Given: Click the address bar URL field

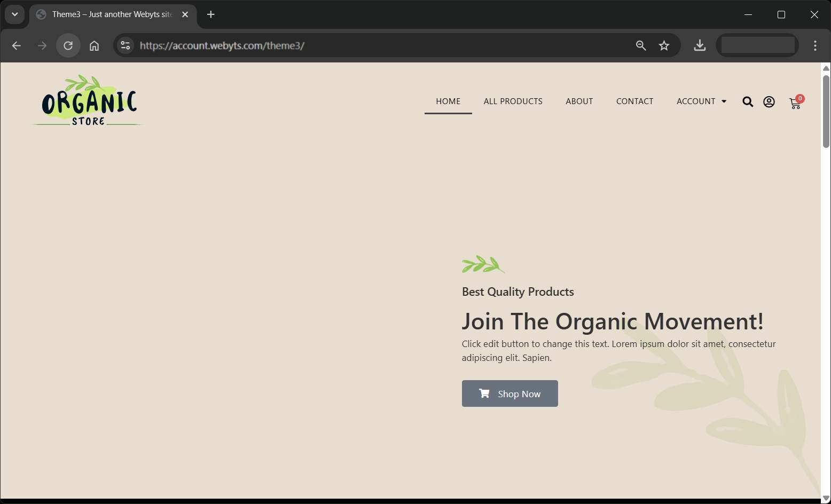Looking at the screenshot, I should [x=374, y=46].
